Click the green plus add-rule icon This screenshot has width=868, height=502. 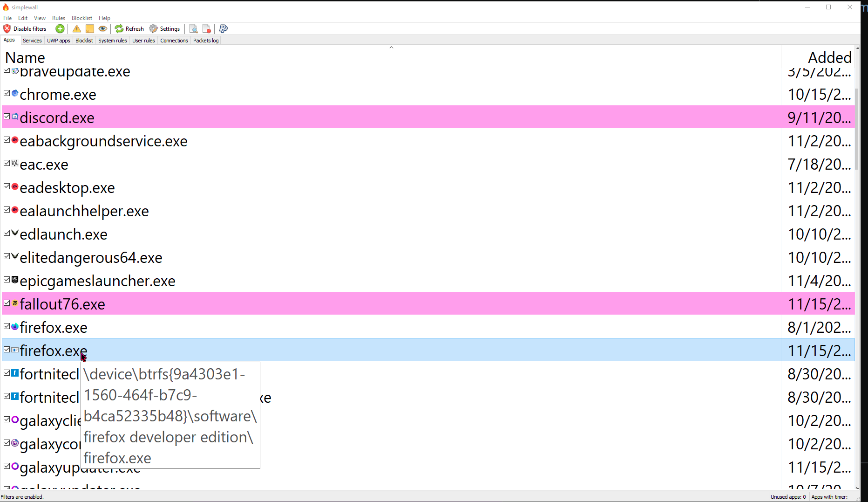click(x=60, y=28)
